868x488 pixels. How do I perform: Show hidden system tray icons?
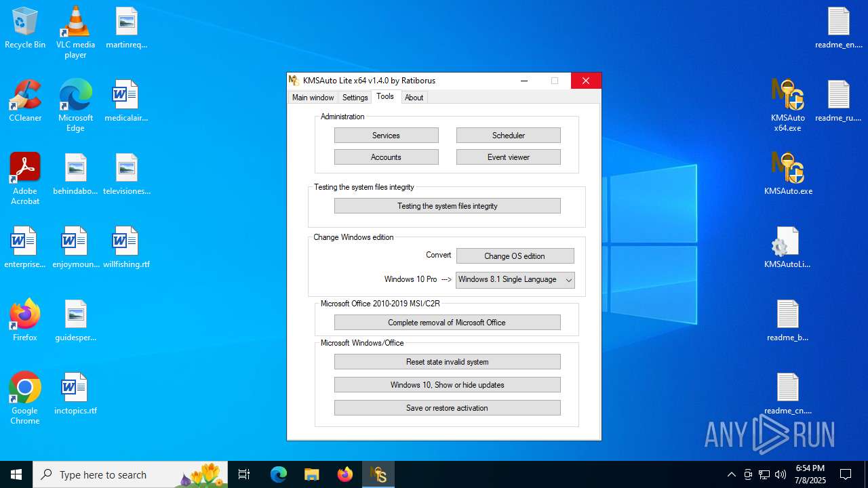[x=731, y=474]
